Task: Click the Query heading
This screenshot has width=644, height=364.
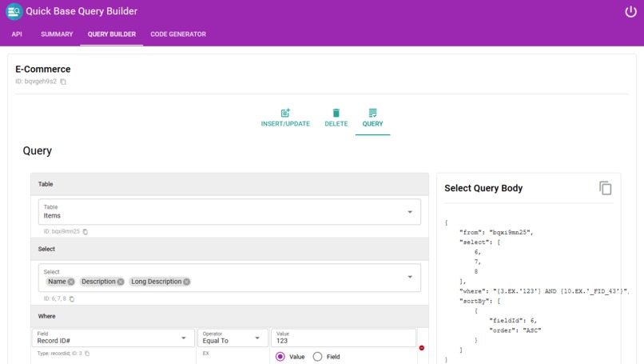Action: (x=38, y=151)
